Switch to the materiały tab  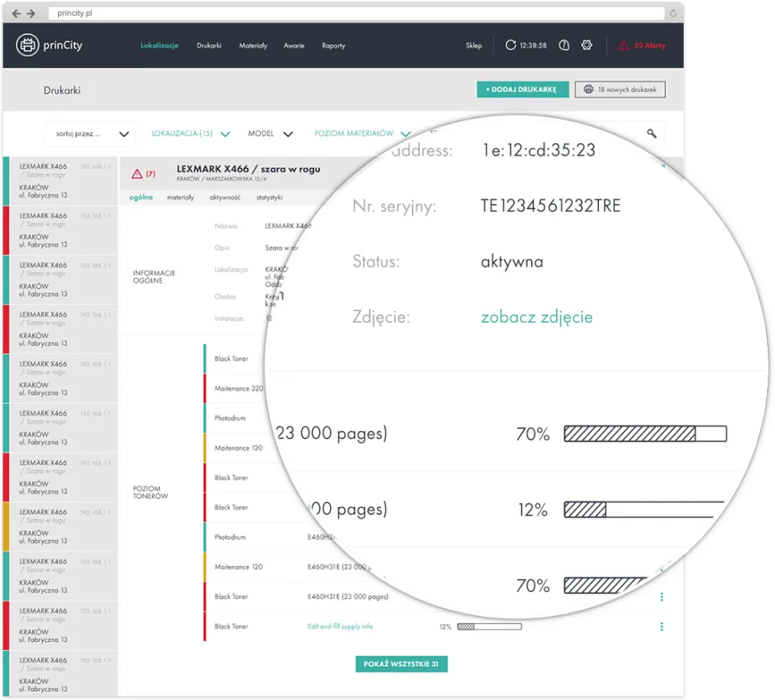(x=180, y=197)
